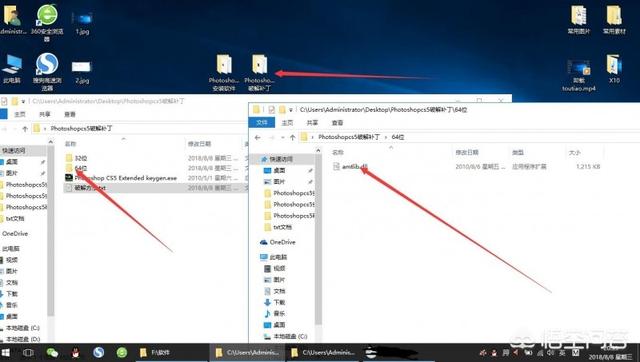The width and height of the screenshot is (640, 362).
Task: Open Task View from the taskbar
Action: coord(28,353)
